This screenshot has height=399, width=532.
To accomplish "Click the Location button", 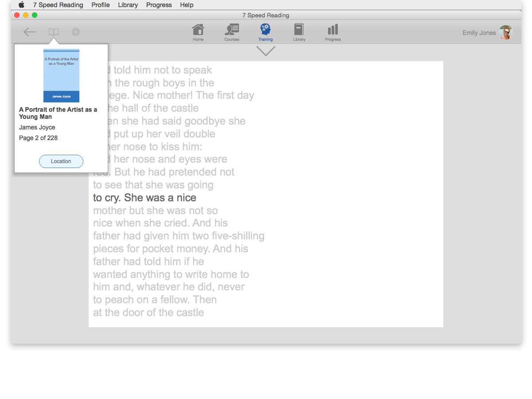I will tap(61, 161).
